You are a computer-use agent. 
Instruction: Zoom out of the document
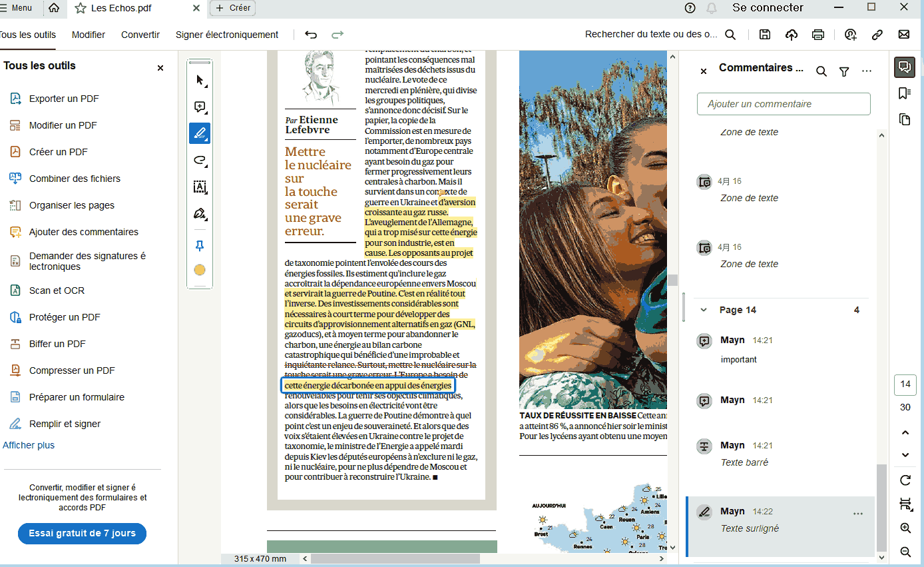905,552
